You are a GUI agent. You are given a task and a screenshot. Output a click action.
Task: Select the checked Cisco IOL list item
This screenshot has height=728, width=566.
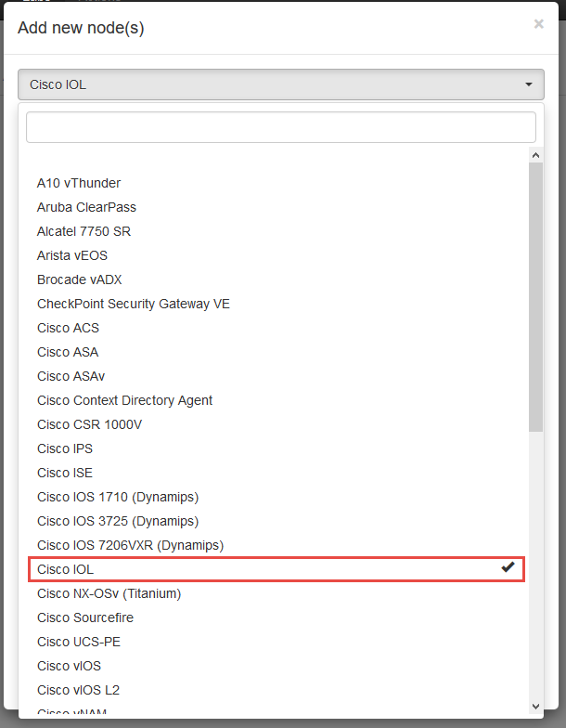tap(277, 569)
